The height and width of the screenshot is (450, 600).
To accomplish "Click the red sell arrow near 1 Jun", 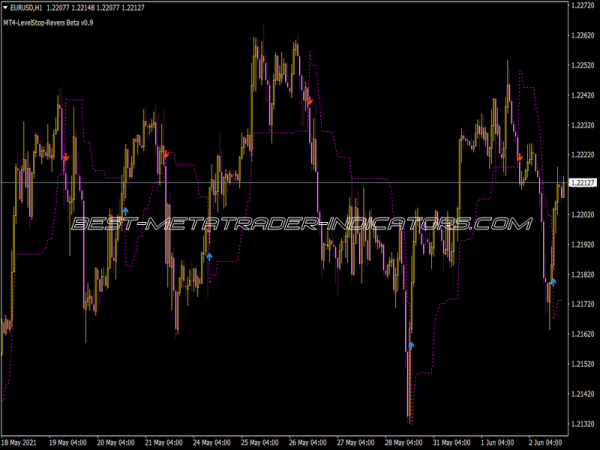I will (x=520, y=157).
